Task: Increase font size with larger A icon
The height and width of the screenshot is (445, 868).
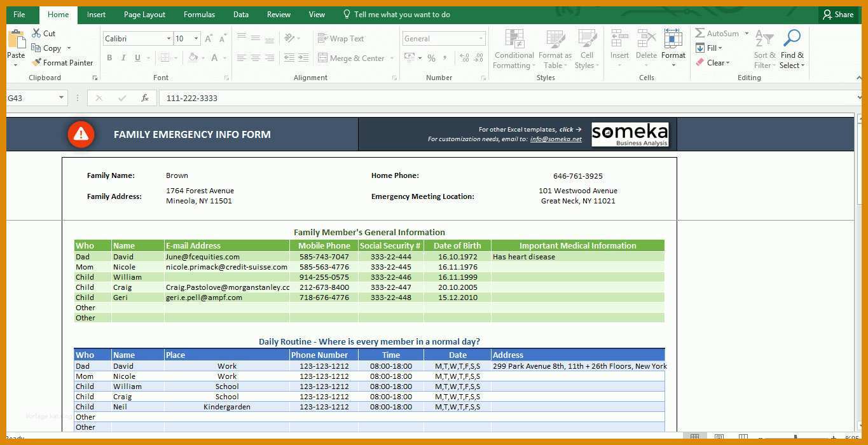Action: click(209, 39)
